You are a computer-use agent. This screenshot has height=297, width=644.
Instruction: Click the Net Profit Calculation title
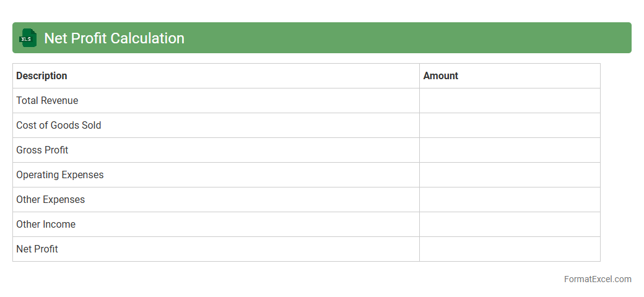pos(114,38)
